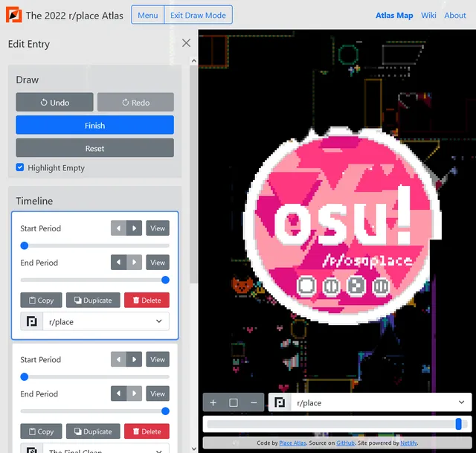Open the r/place dropdown below the map

click(x=379, y=402)
